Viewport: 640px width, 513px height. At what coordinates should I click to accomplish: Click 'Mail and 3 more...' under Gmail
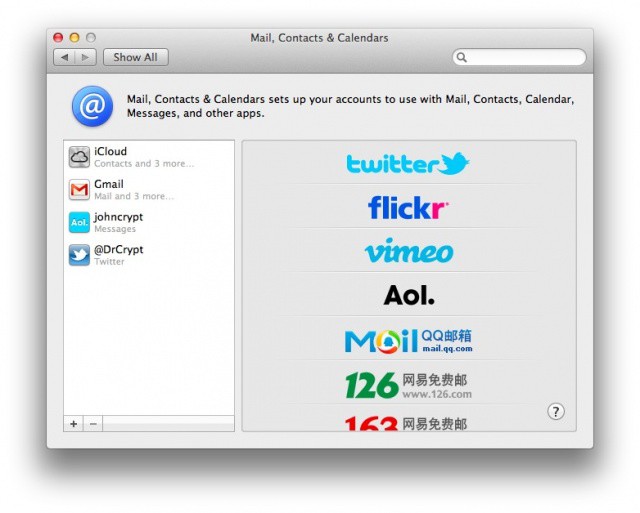pyautogui.click(x=134, y=196)
